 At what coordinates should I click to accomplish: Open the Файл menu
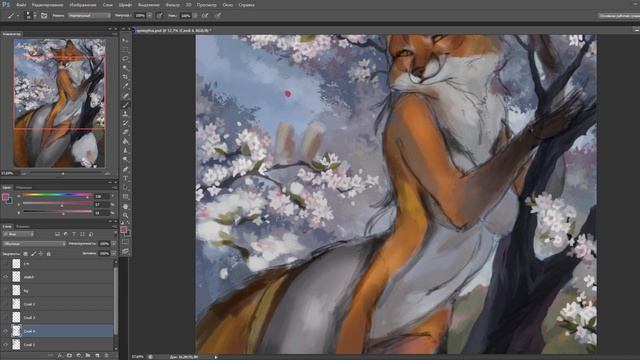click(21, 5)
